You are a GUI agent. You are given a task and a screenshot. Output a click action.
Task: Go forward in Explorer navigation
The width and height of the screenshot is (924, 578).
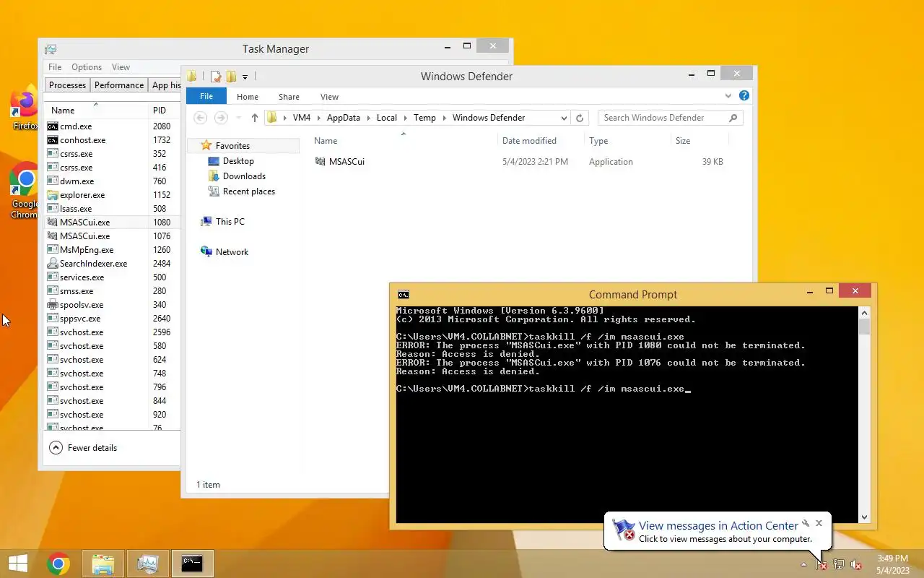pos(221,118)
